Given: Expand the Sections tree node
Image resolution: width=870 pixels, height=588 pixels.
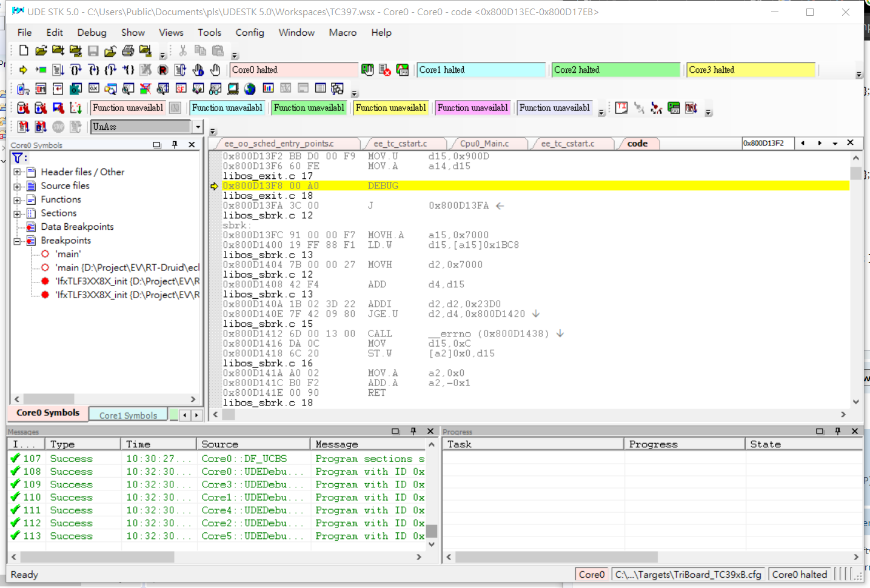Looking at the screenshot, I should [x=17, y=213].
